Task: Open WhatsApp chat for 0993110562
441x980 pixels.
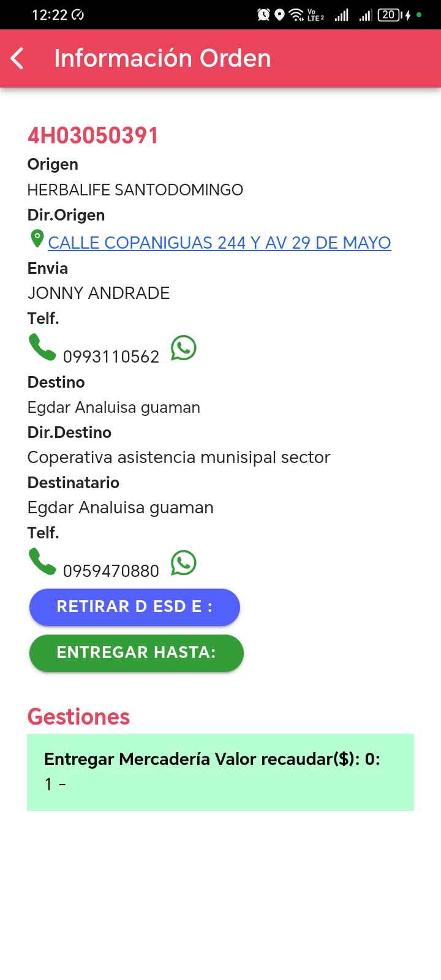Action: 183,348
